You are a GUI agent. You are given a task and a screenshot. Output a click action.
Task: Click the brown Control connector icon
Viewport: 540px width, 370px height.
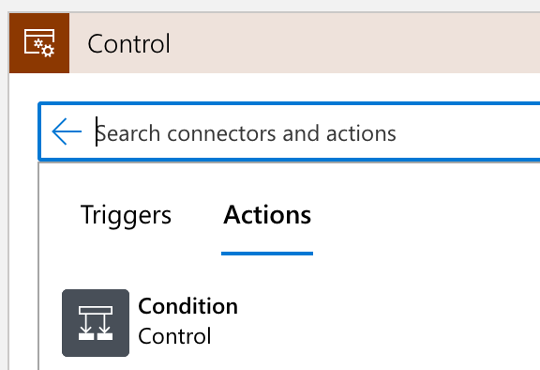coord(39,43)
